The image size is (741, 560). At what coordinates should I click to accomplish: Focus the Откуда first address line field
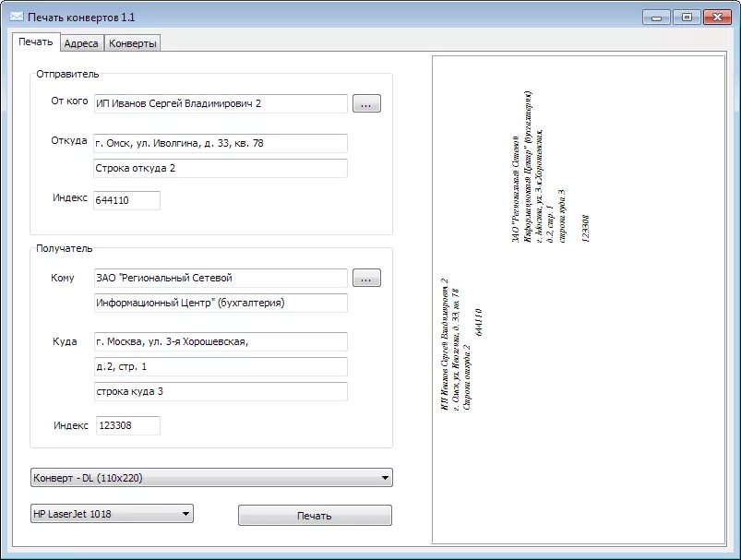point(221,143)
